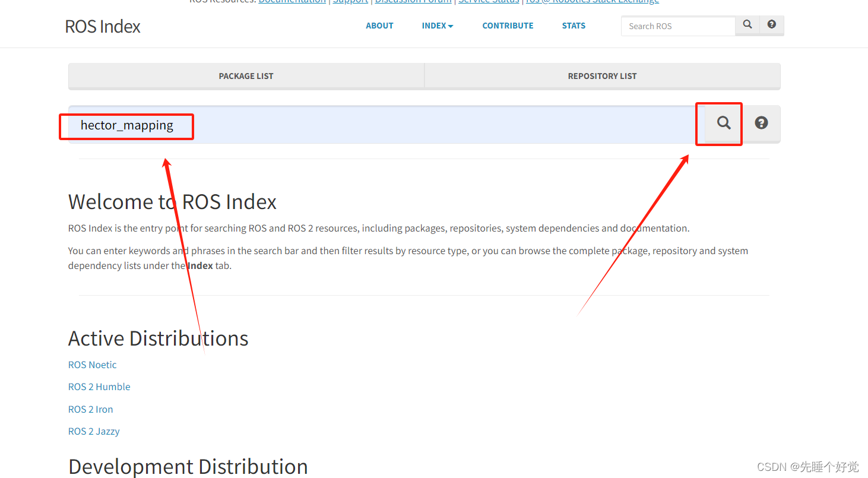This screenshot has height=478, width=868.
Task: Open the STATS nav item
Action: pos(574,26)
